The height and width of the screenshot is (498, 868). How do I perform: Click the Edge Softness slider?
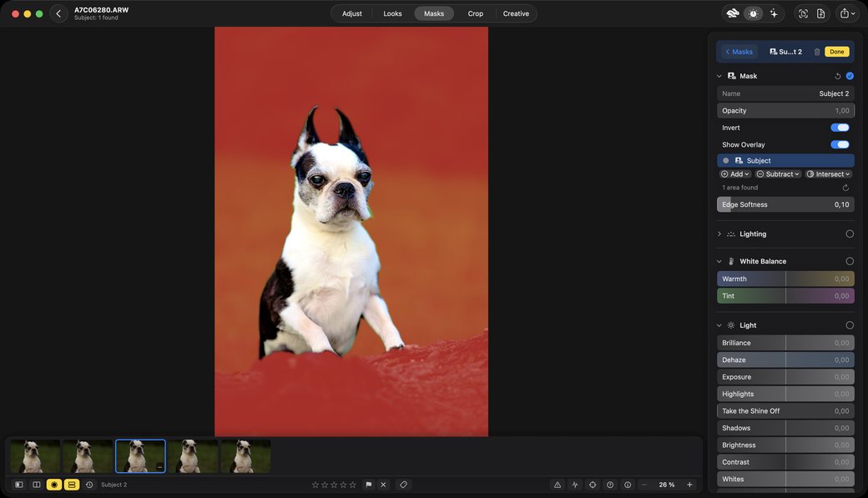point(785,204)
